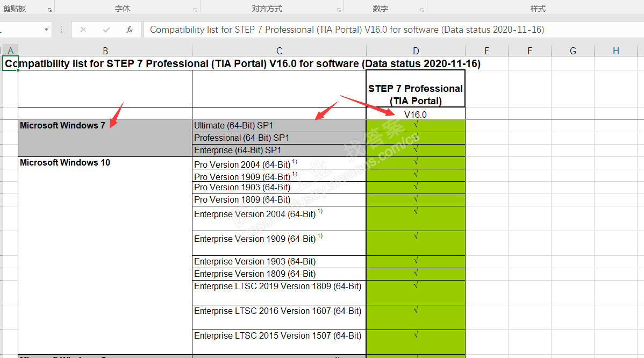Select column E header
Viewport: 644px width, 358px height.
(x=486, y=51)
